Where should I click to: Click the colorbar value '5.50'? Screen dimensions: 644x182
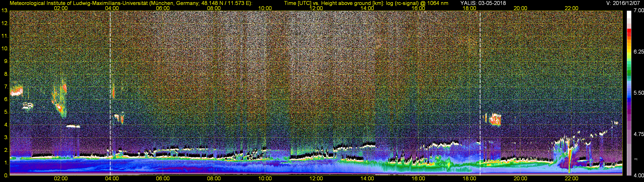pyautogui.click(x=638, y=93)
